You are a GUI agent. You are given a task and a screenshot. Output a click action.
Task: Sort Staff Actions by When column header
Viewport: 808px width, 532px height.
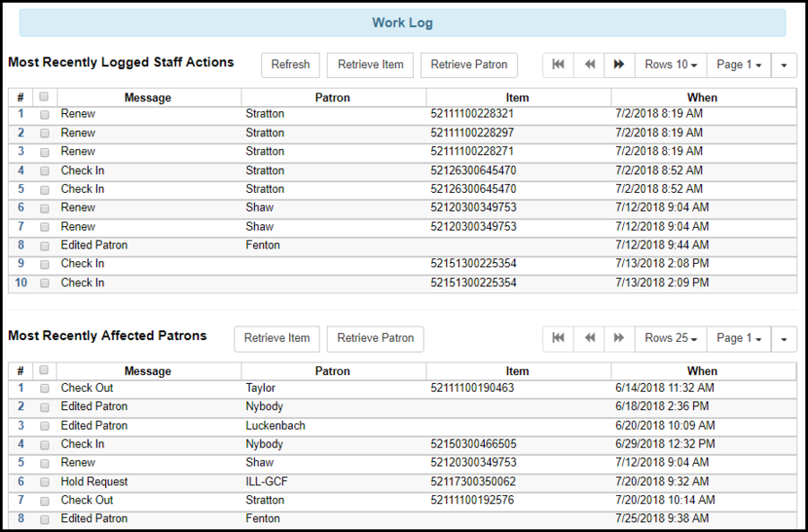click(x=702, y=97)
